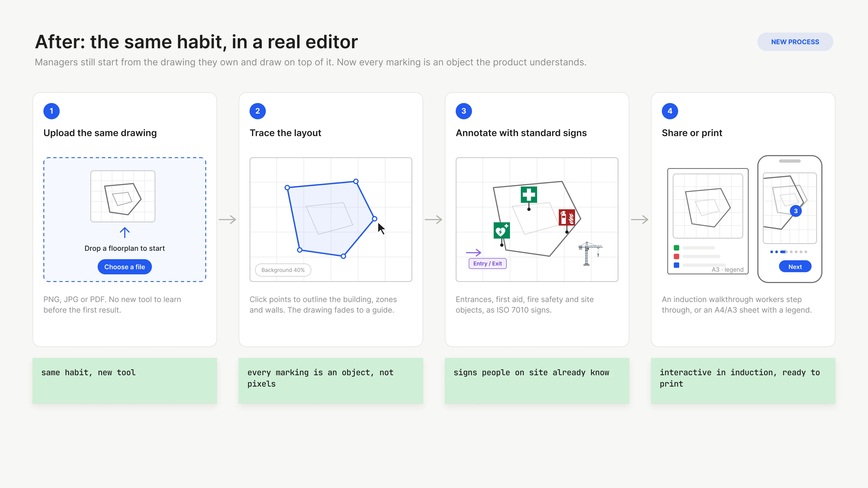Click the step 4 number circle
This screenshot has height=488, width=868.
tap(670, 111)
